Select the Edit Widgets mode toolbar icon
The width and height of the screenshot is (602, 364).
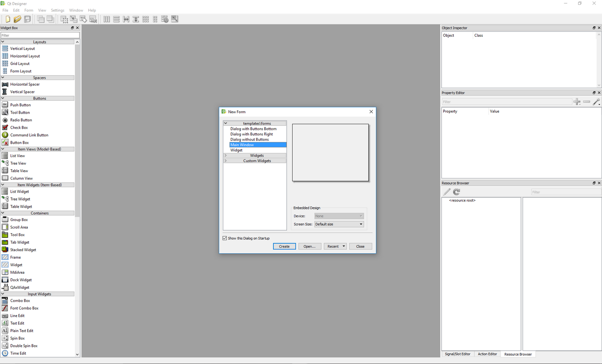coord(64,19)
